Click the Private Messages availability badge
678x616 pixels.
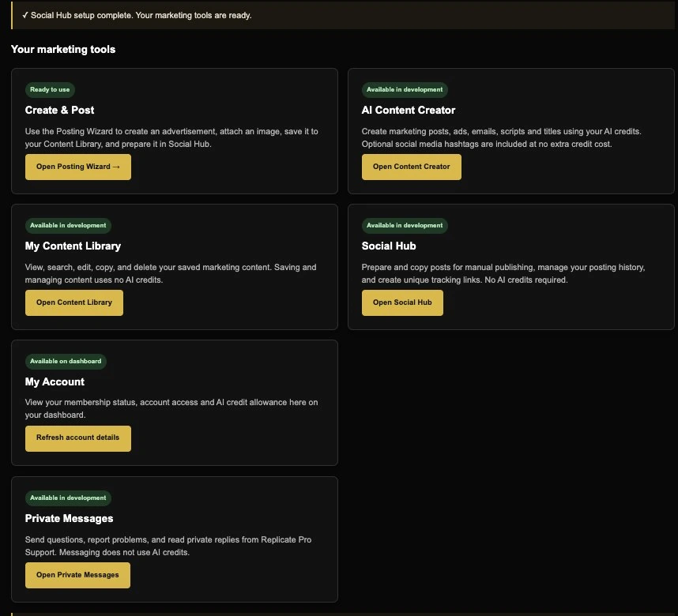(68, 498)
